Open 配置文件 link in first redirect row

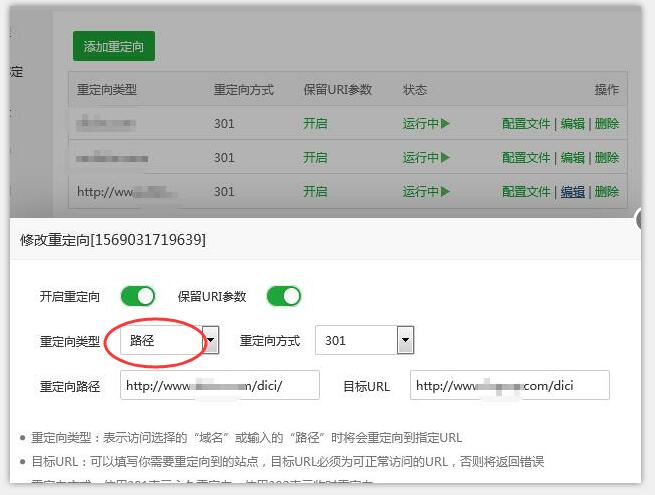526,124
